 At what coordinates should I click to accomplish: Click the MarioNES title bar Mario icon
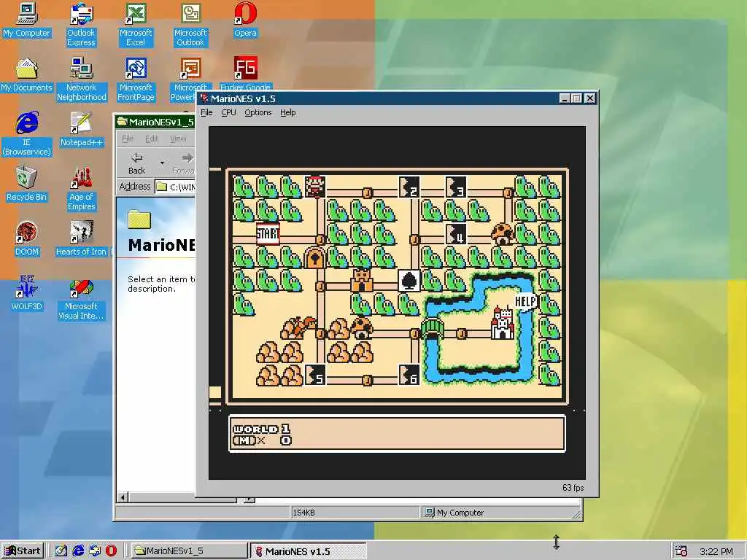tap(204, 98)
